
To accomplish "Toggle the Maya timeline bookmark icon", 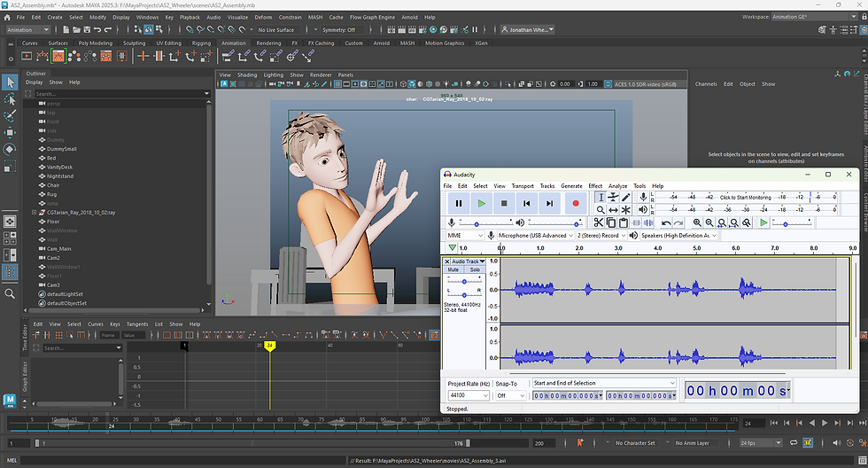I will click(x=580, y=442).
